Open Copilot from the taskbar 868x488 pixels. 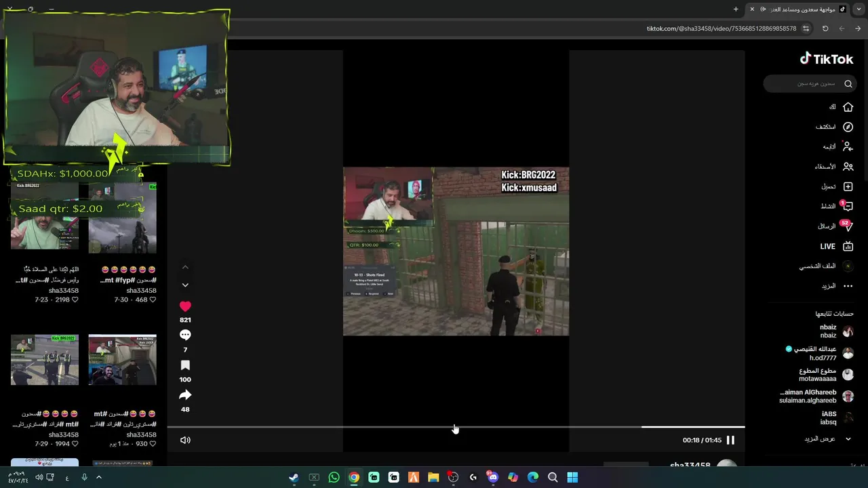(x=513, y=477)
